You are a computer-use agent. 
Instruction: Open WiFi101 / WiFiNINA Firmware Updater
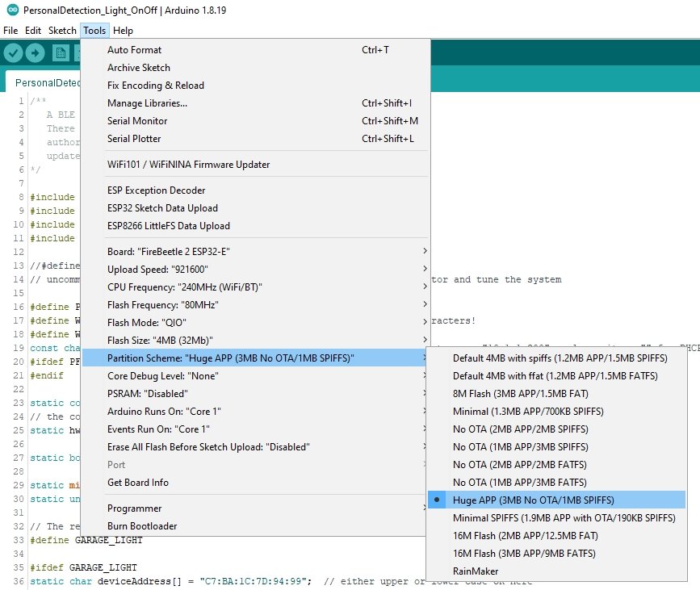coord(255,165)
